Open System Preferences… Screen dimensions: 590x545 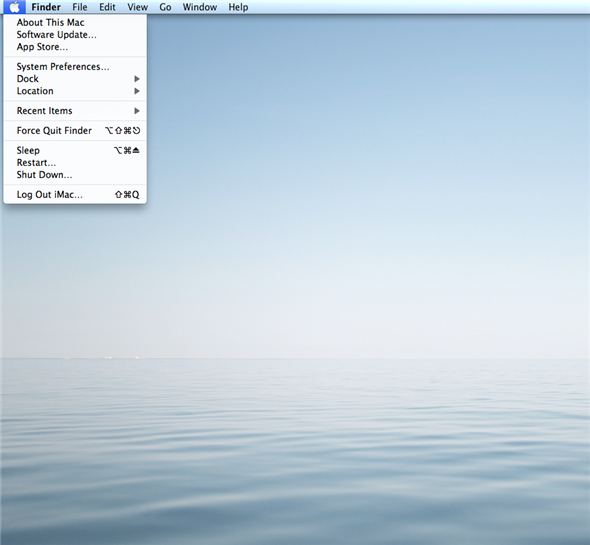point(75,67)
